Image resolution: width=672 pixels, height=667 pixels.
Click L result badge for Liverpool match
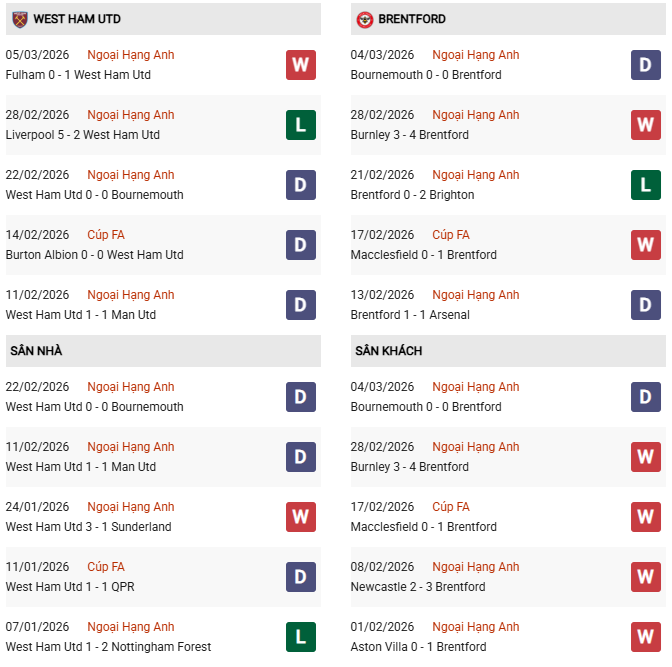click(300, 125)
